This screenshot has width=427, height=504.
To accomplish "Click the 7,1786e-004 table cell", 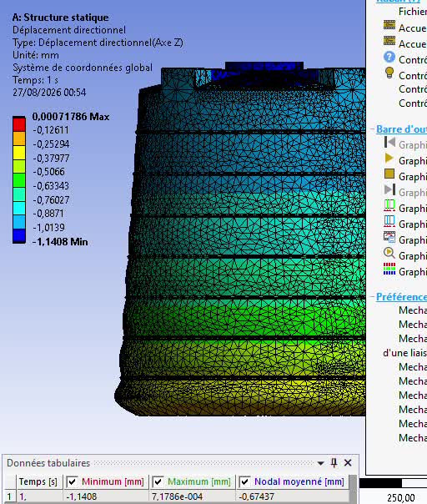I will click(192, 496).
